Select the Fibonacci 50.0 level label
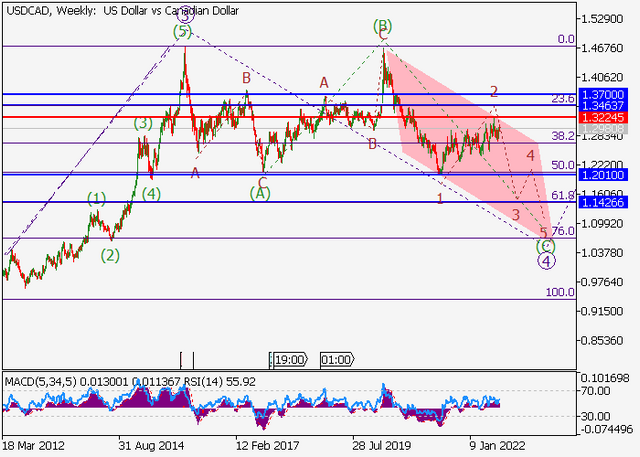This screenshot has height=457, width=640. pyautogui.click(x=563, y=165)
